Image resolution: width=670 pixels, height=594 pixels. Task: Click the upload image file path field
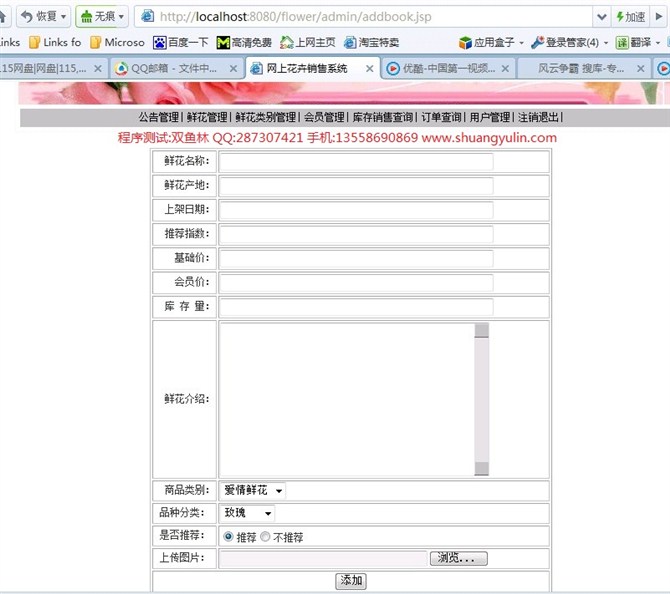[x=324, y=559]
